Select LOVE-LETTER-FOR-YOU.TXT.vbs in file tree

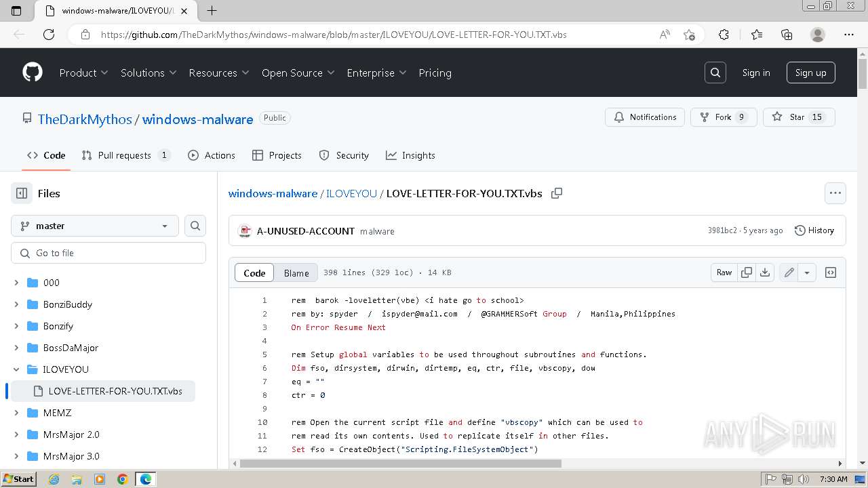point(103,391)
